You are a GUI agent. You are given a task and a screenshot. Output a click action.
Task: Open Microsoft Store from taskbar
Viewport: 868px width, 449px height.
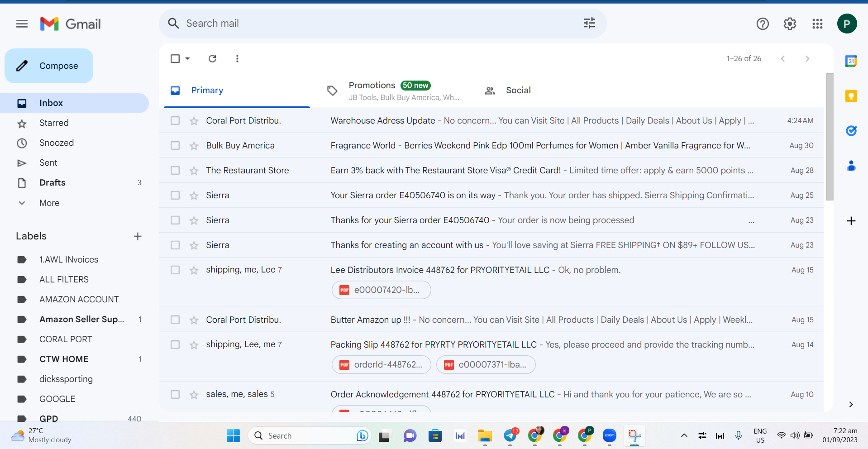(435, 435)
